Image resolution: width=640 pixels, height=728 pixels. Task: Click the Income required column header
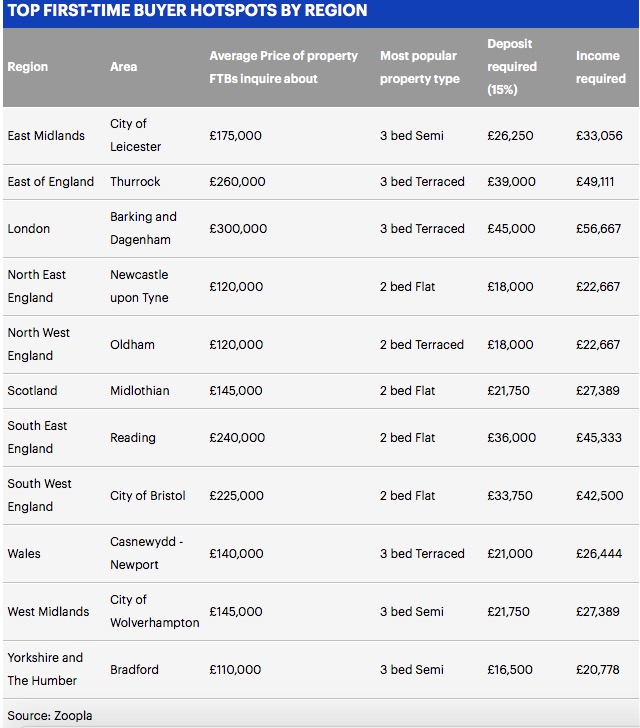pos(601,67)
